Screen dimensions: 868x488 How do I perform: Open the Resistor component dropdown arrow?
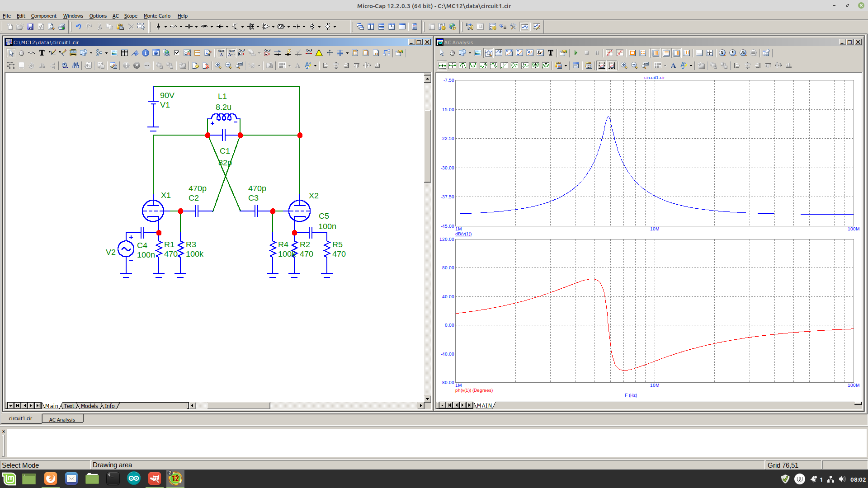coord(181,27)
